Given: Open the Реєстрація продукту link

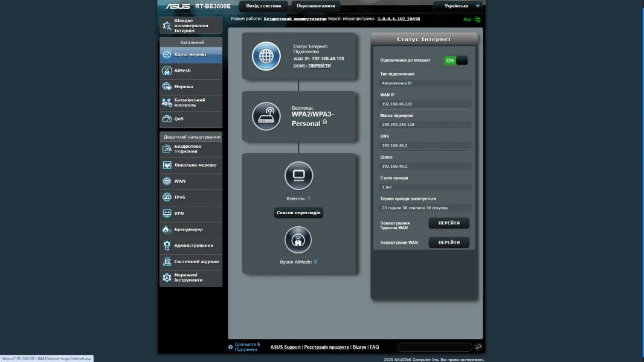Looking at the screenshot, I should tap(326, 348).
